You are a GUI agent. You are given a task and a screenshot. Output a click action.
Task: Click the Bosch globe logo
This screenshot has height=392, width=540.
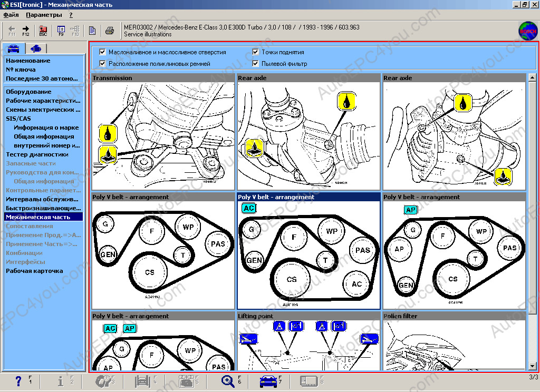click(527, 30)
